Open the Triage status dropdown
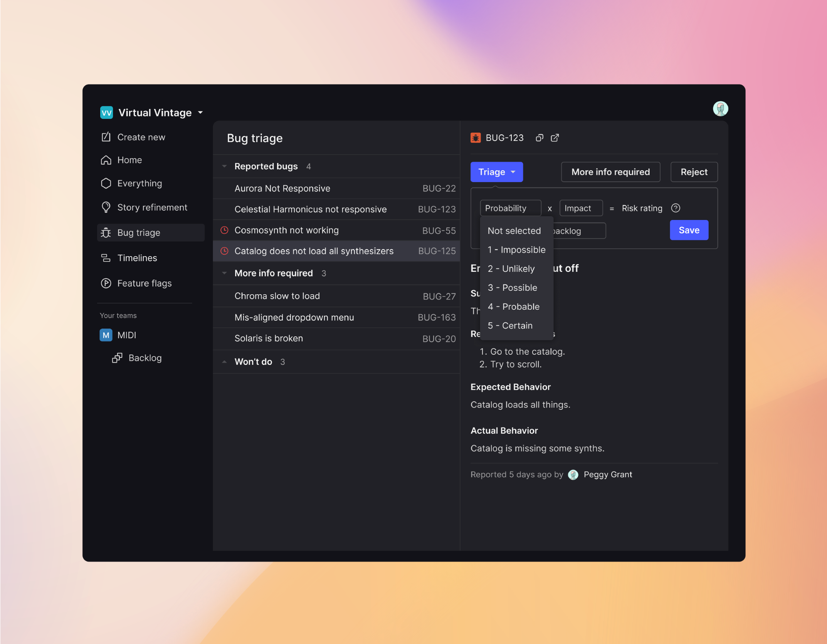Viewport: 827px width, 644px height. coord(496,172)
